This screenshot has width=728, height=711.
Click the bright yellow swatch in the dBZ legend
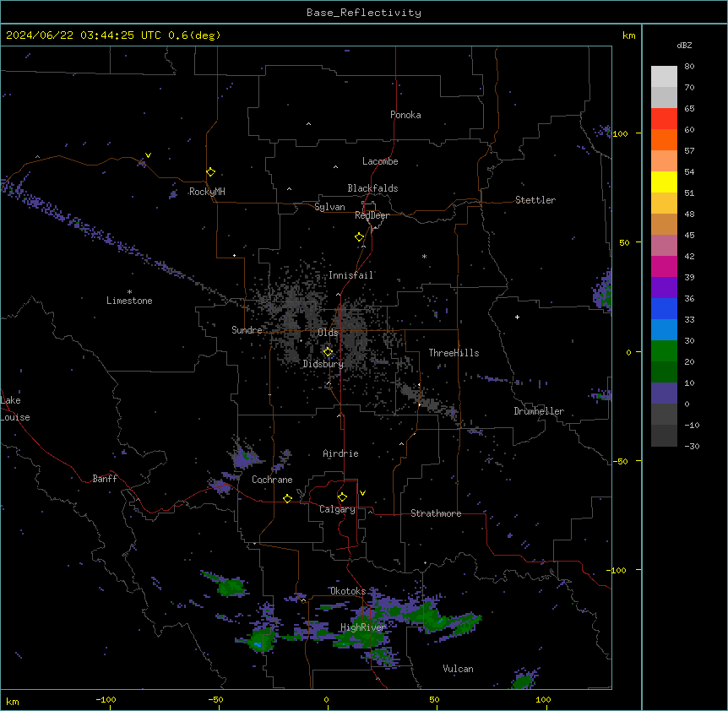[x=664, y=182]
